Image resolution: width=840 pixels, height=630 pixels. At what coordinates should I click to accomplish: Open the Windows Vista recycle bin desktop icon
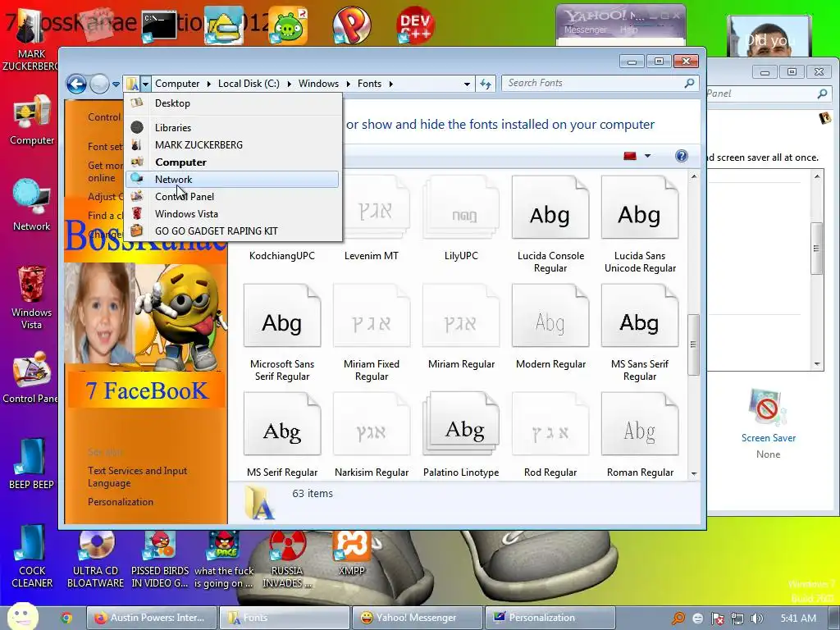32,297
